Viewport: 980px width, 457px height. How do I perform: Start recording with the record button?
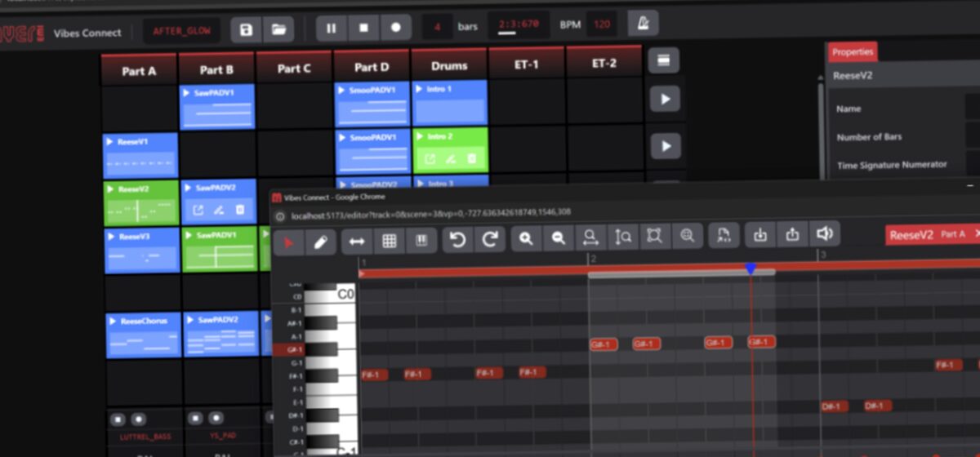coord(396,28)
